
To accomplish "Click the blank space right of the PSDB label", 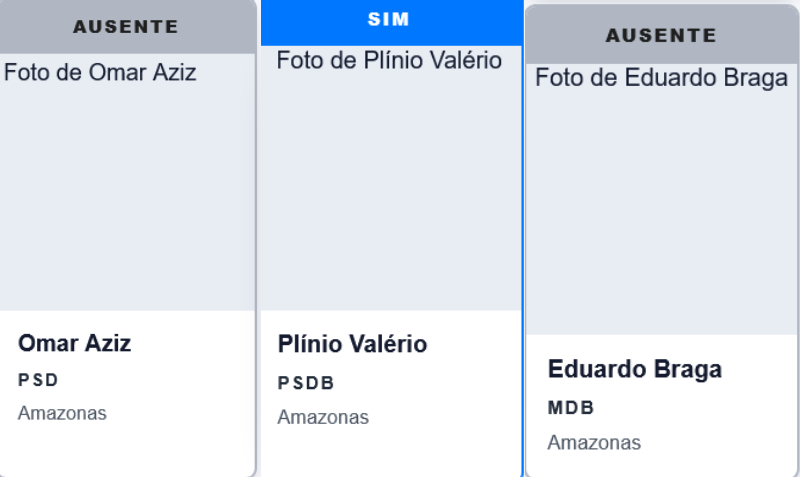I will pos(420,383).
